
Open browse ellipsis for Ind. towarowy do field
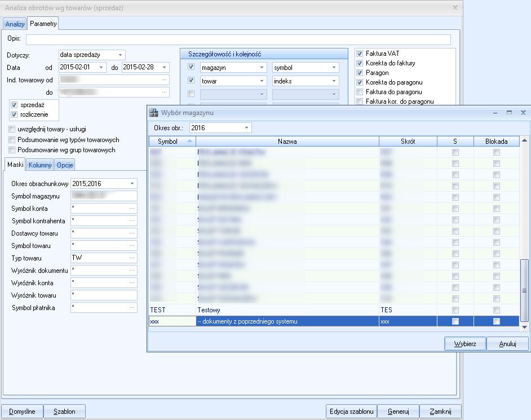click(x=164, y=92)
